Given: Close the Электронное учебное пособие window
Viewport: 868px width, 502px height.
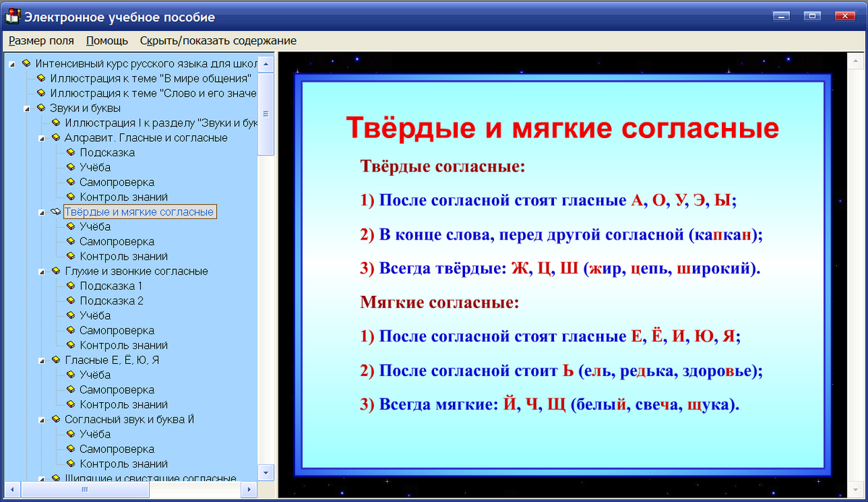Looking at the screenshot, I should pos(844,16).
